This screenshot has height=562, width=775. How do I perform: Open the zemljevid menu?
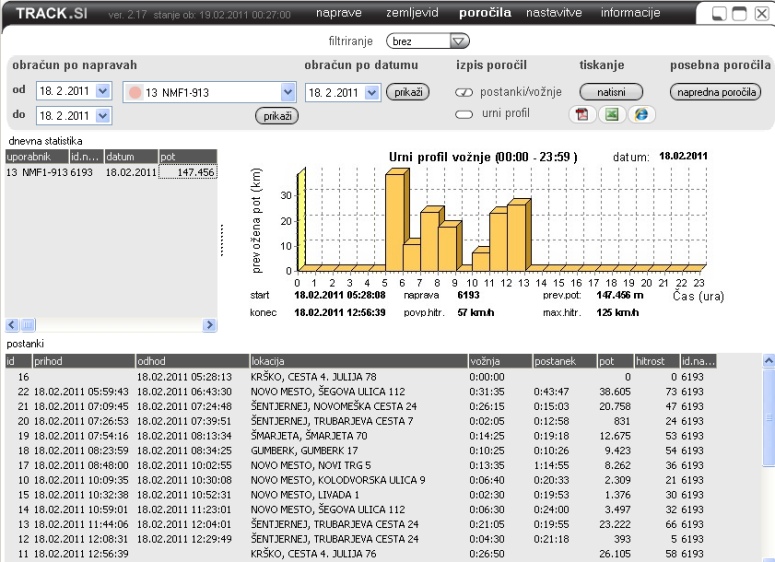[412, 13]
